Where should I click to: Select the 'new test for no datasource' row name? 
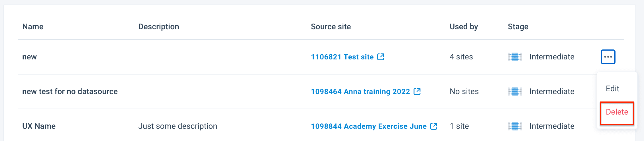tap(70, 92)
